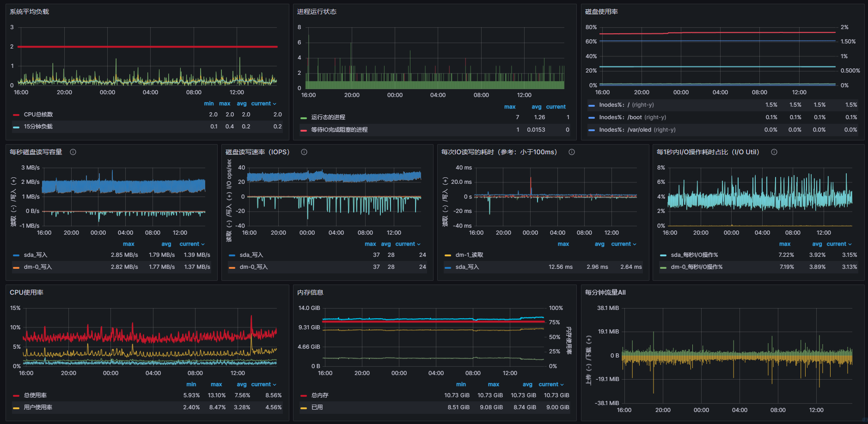This screenshot has height=424, width=868.
Task: Open the 磁盘使用率 panel title menu
Action: point(601,12)
